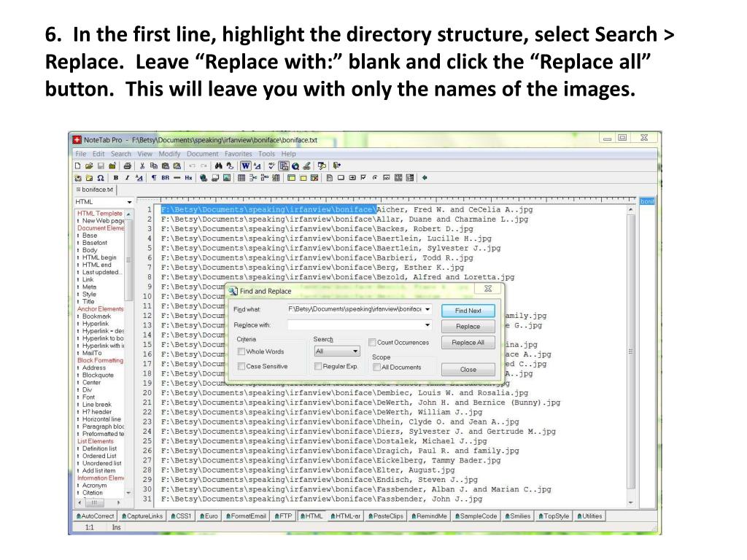Open the Favorites menu
The height and width of the screenshot is (560, 747).
[x=239, y=154]
